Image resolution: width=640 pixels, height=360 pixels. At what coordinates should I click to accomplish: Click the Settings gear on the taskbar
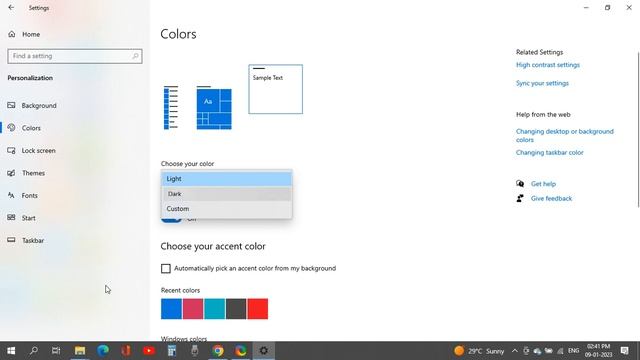pyautogui.click(x=264, y=351)
